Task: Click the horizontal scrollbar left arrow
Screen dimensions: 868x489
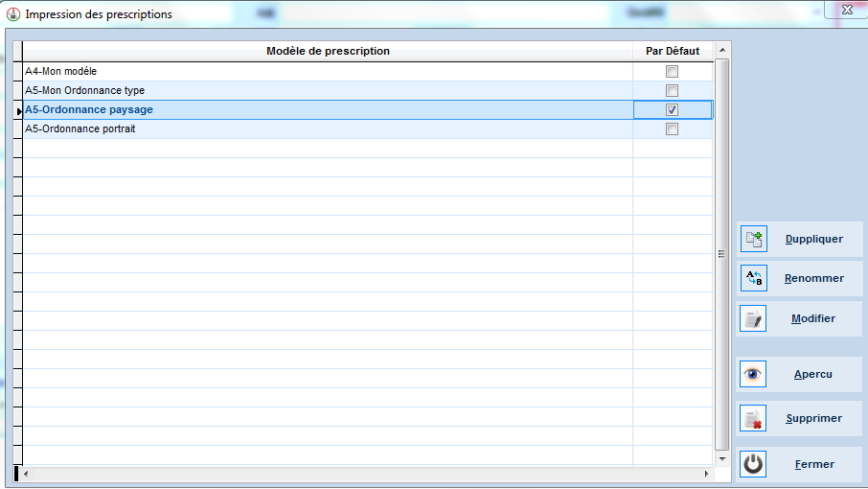Action: click(26, 474)
